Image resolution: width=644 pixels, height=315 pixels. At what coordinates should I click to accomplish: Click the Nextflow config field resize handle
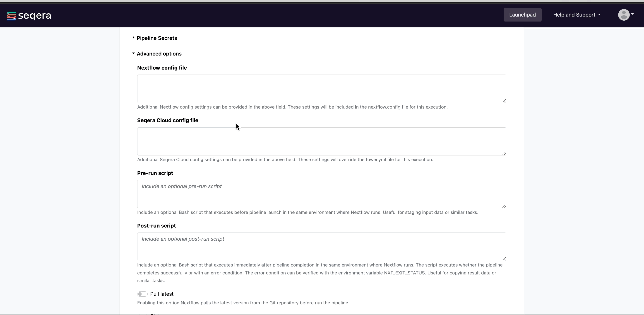(x=504, y=101)
